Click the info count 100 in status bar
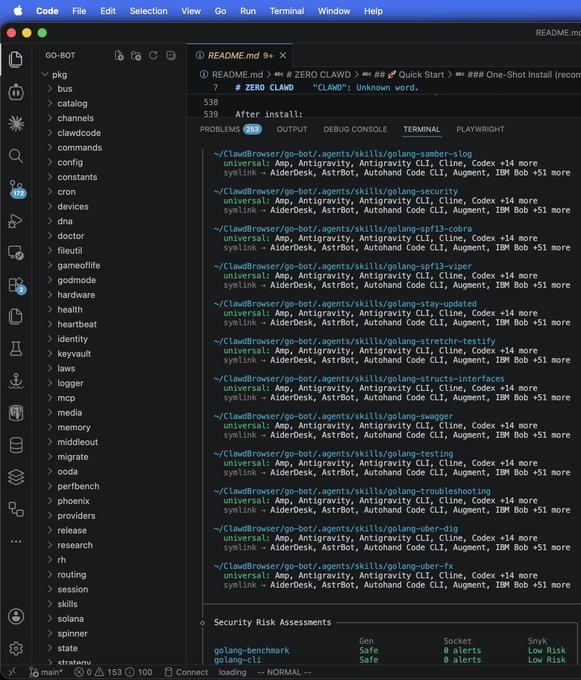581x680 pixels. (139, 672)
